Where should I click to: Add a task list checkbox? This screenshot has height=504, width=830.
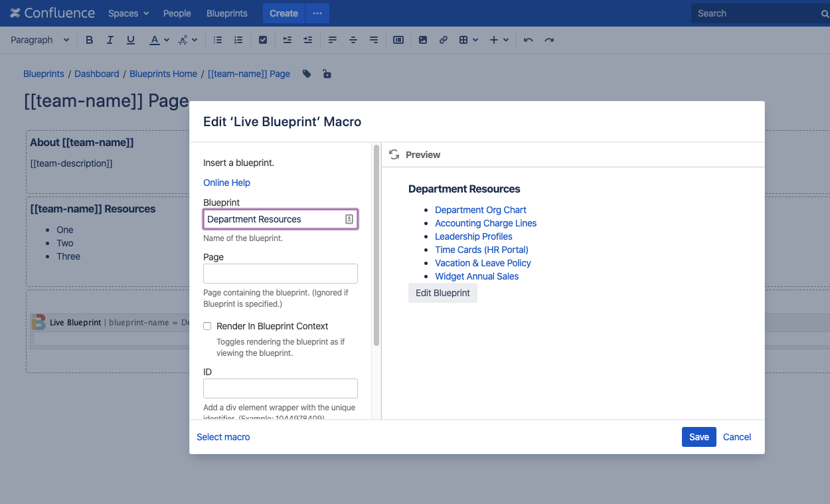pos(263,40)
